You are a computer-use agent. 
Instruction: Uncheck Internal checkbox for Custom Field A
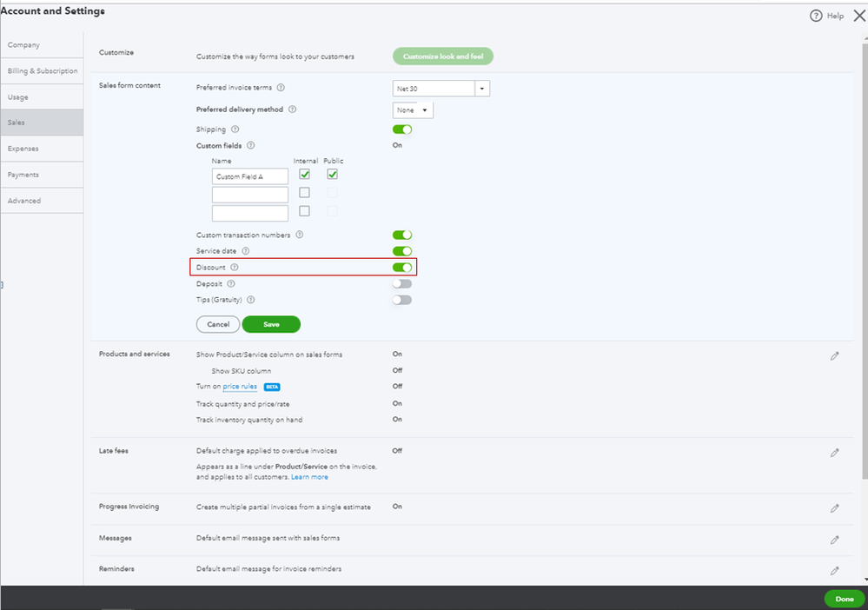point(304,175)
